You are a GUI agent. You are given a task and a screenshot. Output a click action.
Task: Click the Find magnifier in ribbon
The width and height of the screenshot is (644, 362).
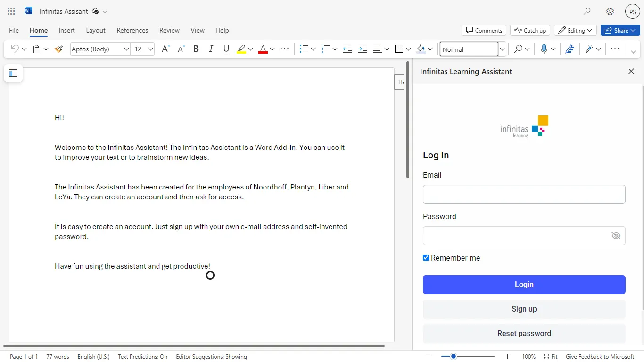518,49
